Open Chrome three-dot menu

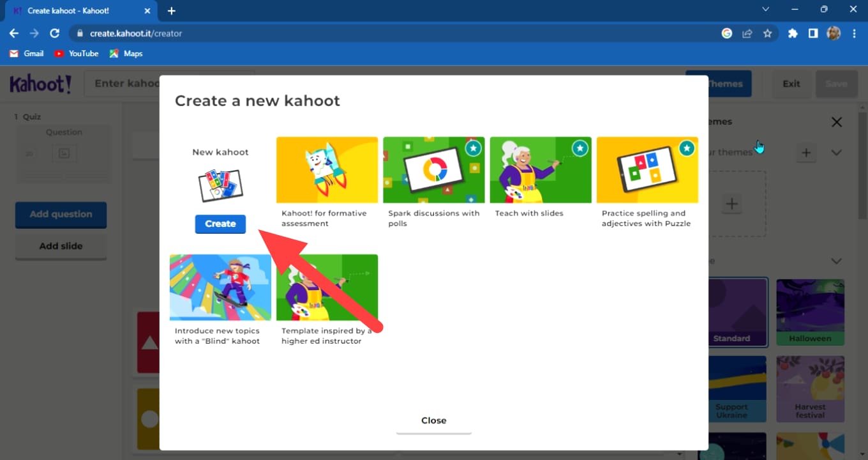tap(854, 33)
